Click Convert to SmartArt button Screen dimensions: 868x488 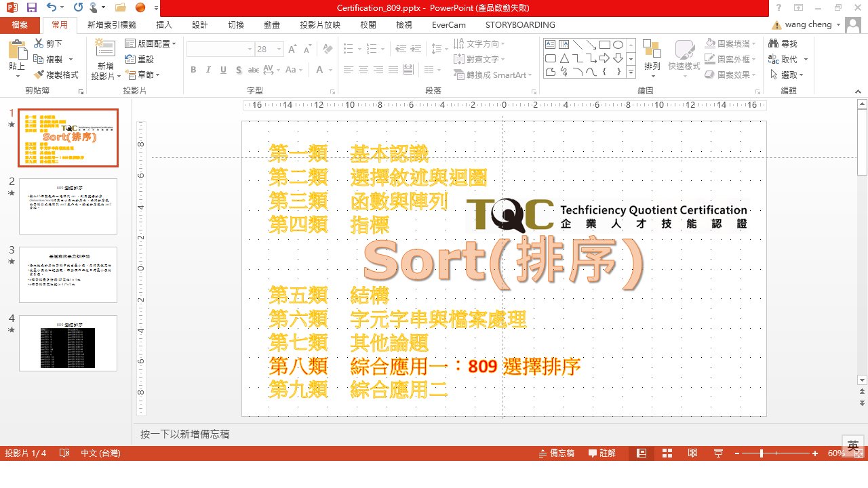[x=493, y=75]
